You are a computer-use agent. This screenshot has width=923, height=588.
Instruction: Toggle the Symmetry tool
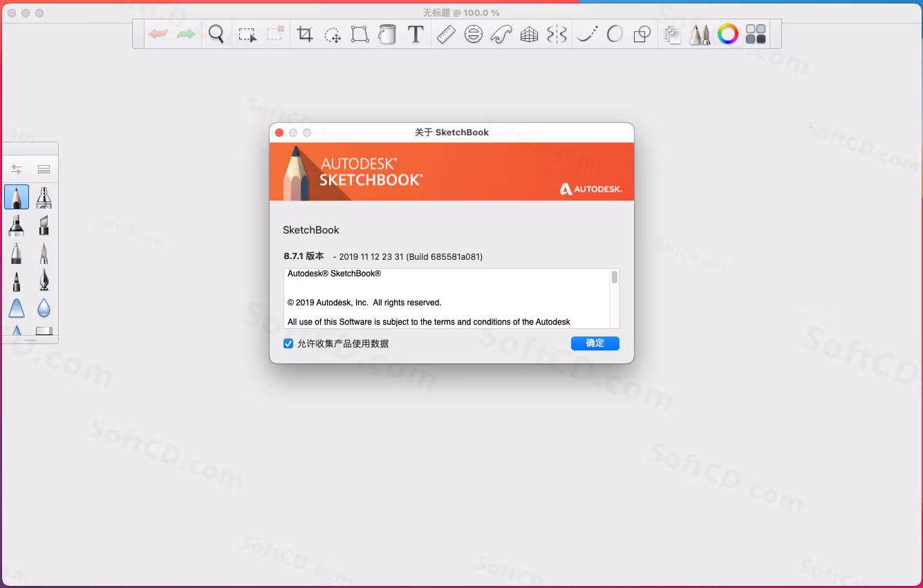coord(557,34)
